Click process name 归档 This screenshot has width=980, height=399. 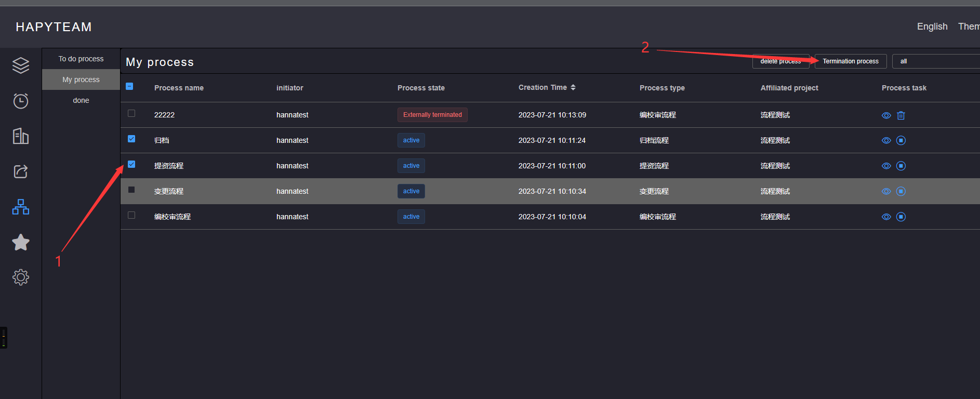click(162, 140)
